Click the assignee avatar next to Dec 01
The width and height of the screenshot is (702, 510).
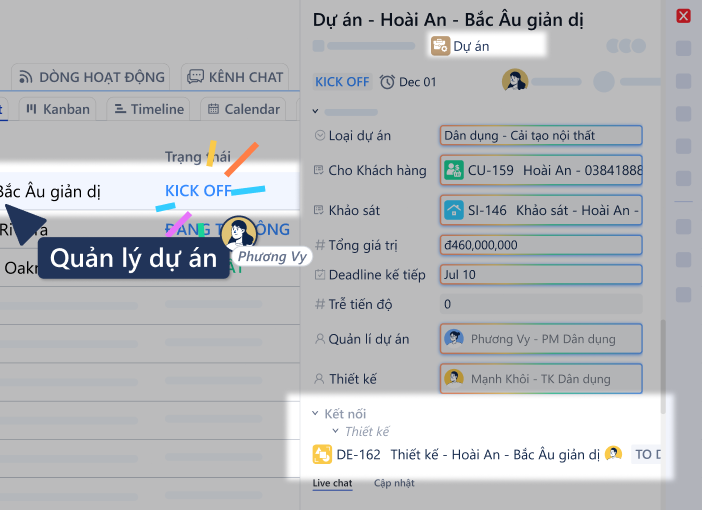coord(515,81)
